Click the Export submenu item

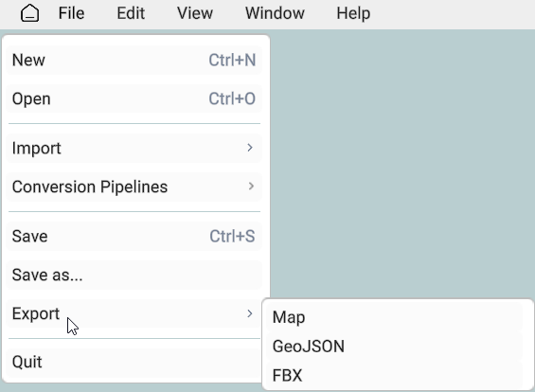(x=134, y=313)
